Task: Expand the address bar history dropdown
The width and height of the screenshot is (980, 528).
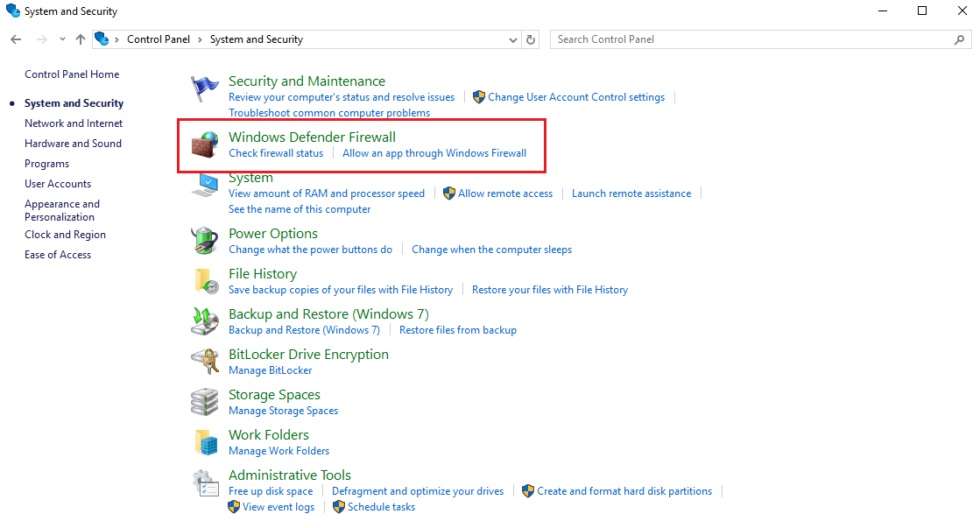Action: click(x=512, y=40)
